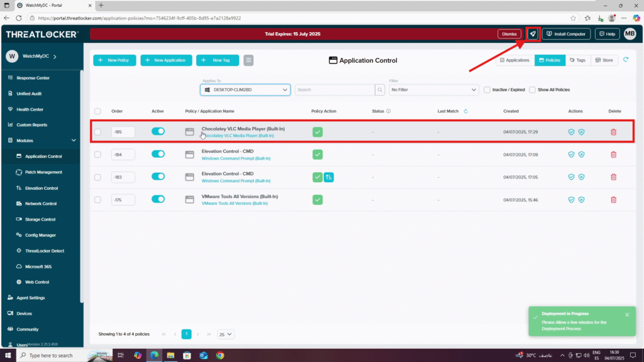
Task: Open Health Center in the sidebar
Action: point(30,109)
